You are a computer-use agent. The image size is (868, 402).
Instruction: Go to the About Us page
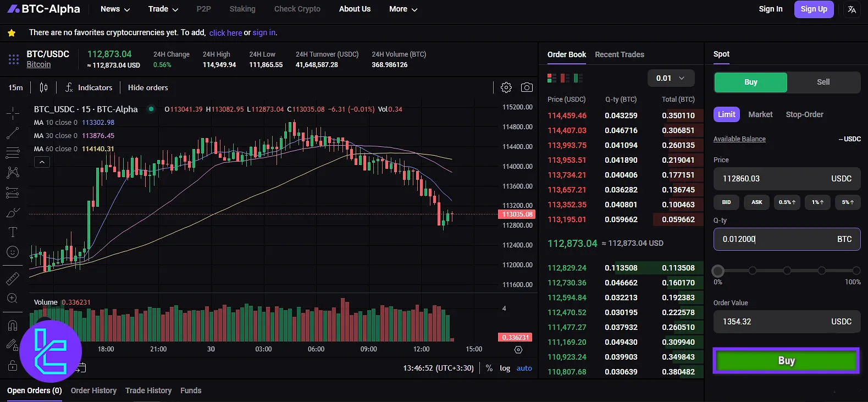tap(355, 9)
